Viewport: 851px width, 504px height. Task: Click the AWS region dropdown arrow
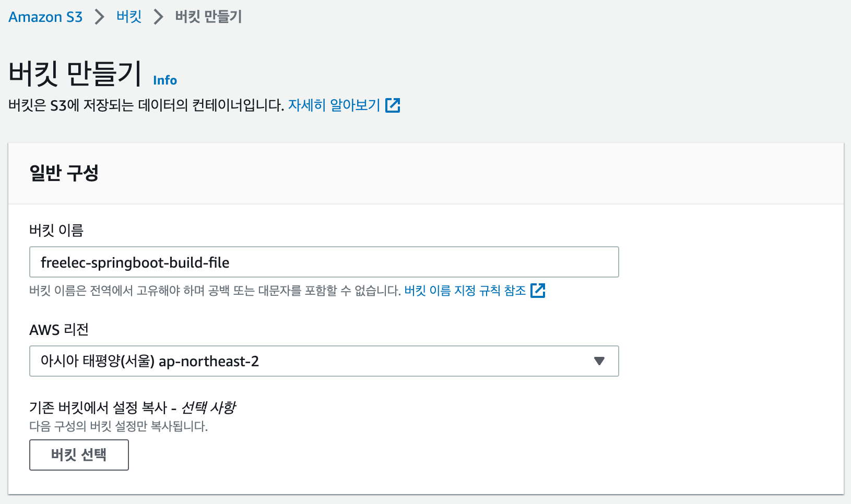(599, 361)
